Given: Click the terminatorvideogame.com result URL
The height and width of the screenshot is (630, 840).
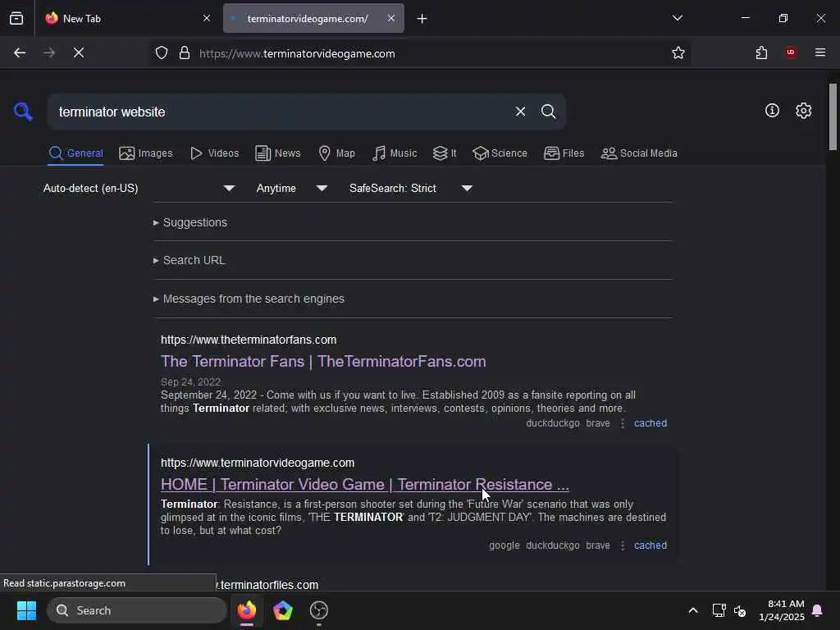Looking at the screenshot, I should pos(258,463).
